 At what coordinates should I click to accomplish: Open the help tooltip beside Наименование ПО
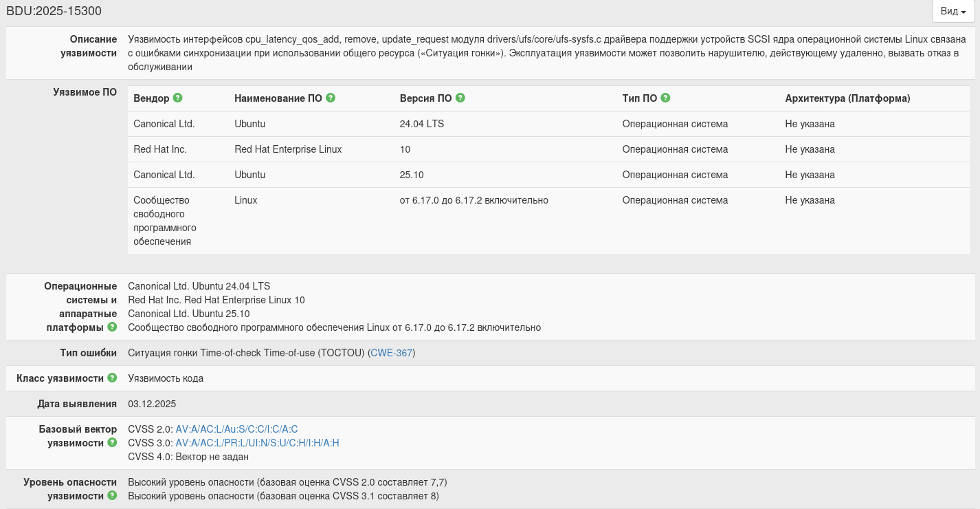coord(331,98)
